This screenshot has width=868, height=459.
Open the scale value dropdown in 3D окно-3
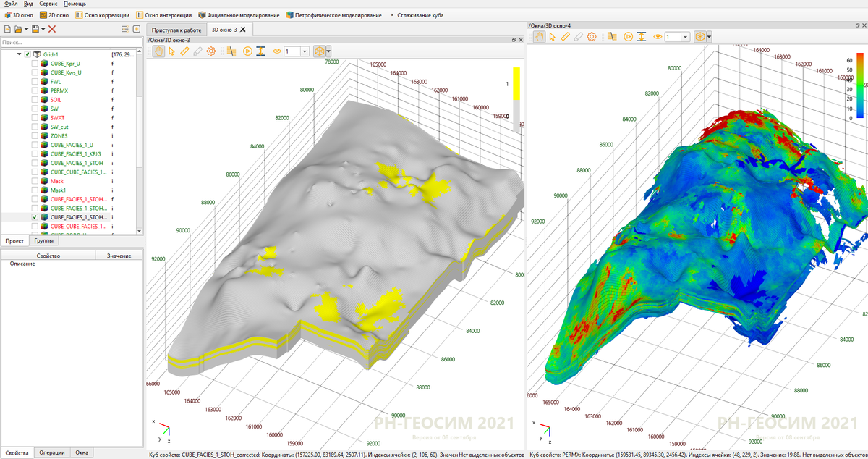pos(305,51)
